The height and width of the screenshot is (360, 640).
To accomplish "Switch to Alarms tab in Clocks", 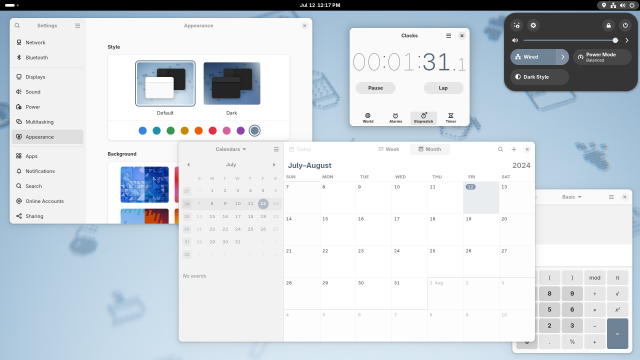I will click(396, 118).
